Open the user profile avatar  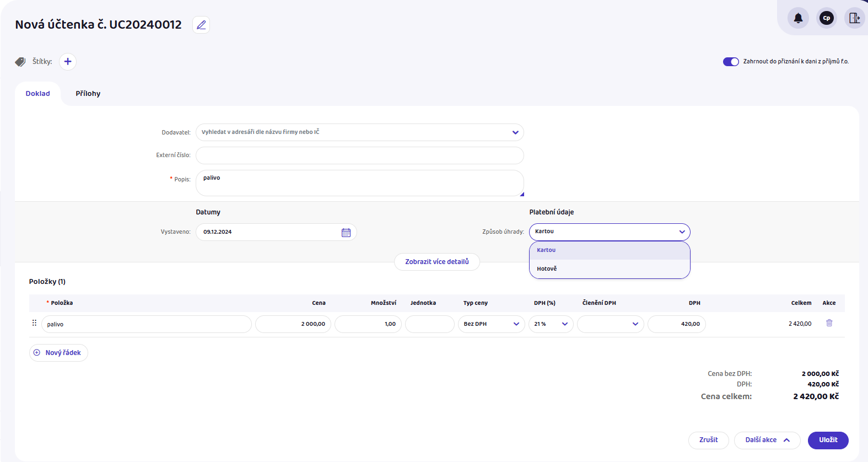(826, 18)
